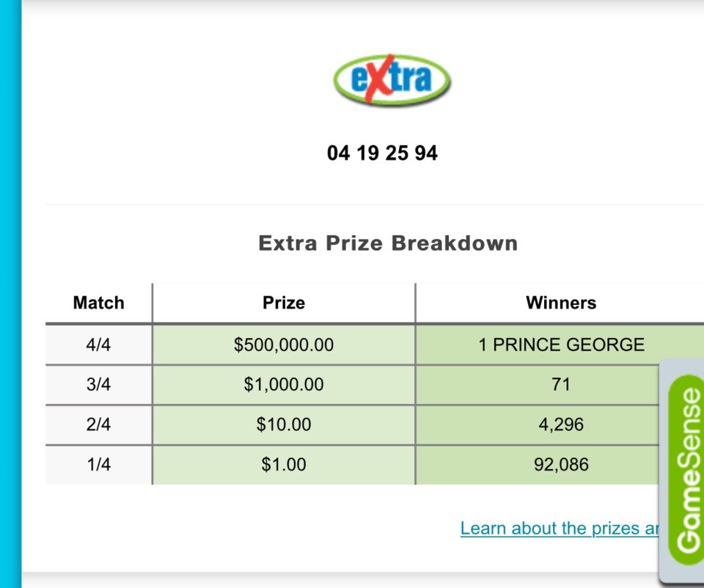Screen dimensions: 704x588
Task: Click the Match column header
Action: 99,303
